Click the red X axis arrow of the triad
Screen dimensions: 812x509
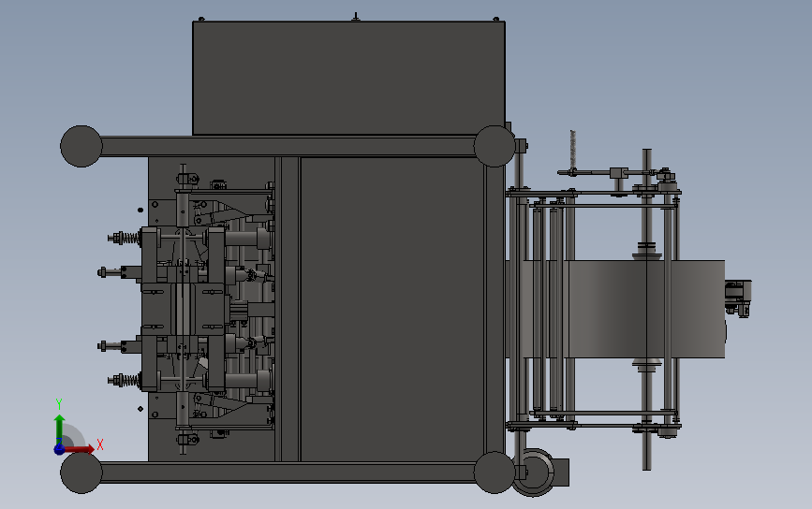pyautogui.click(x=80, y=448)
